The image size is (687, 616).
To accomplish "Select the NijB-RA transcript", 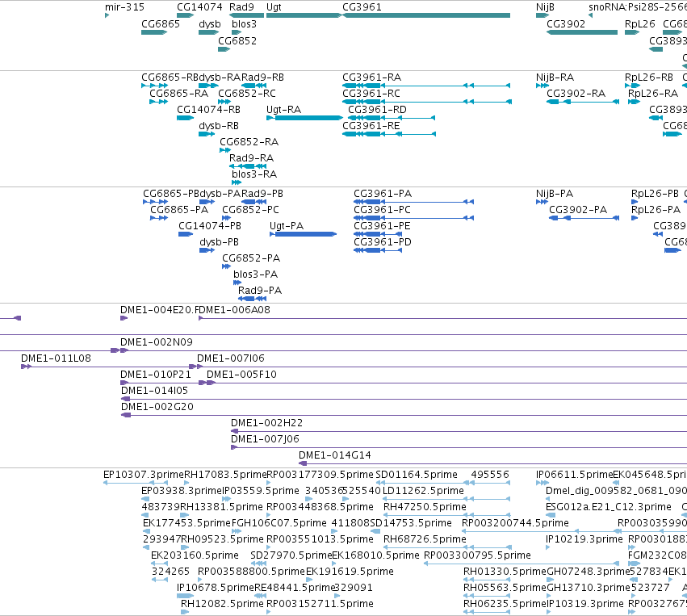I will 555,78.
